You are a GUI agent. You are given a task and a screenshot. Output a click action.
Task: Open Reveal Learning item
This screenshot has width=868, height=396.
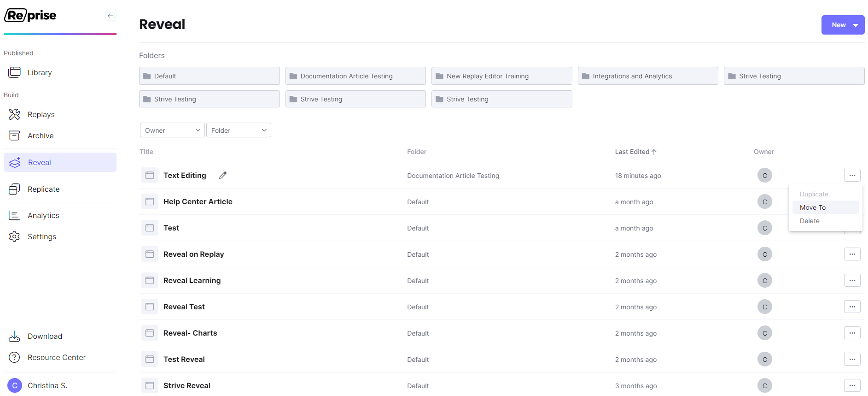tap(192, 280)
